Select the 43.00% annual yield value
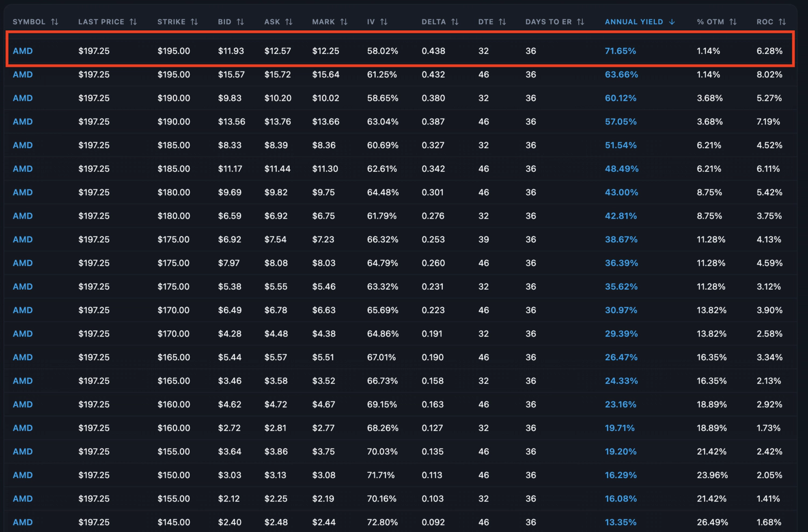The image size is (808, 532). point(621,192)
